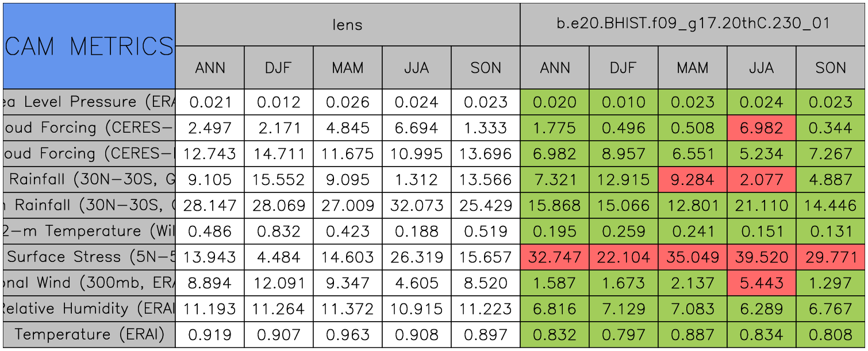Select the 2-m Temperature row label
This screenshot has height=351, width=868.
tap(89, 231)
